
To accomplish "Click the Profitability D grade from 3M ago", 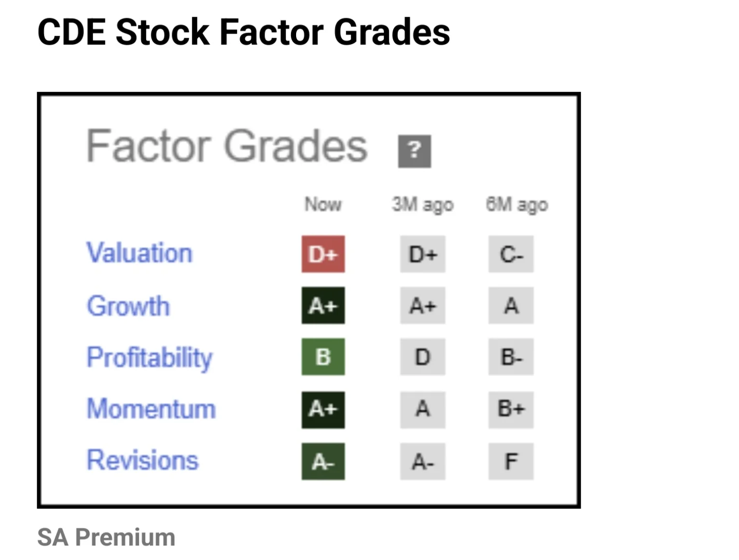I will [423, 357].
